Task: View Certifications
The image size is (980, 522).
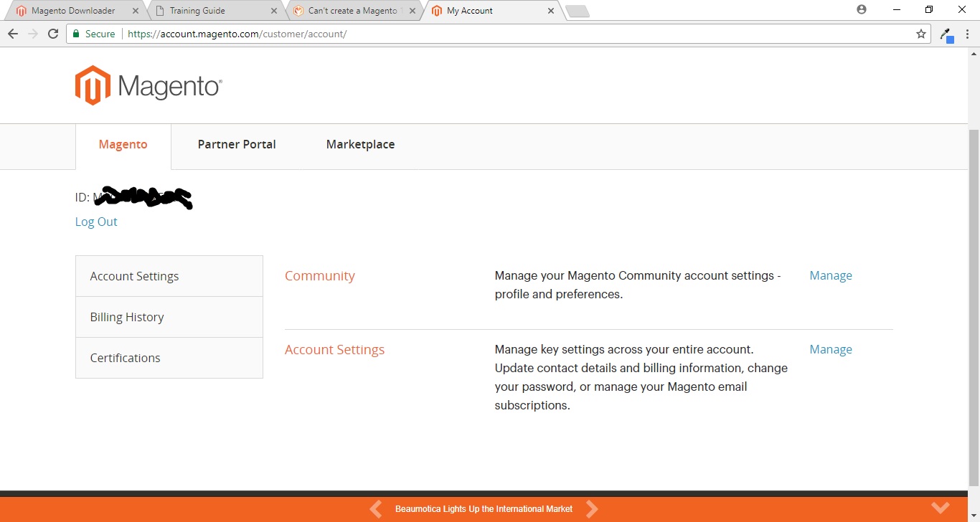Action: (x=125, y=357)
